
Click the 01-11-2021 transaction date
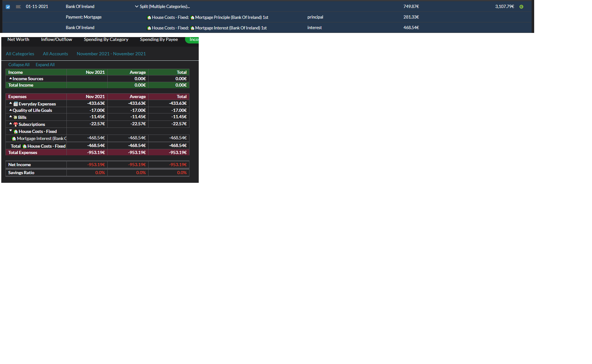pos(37,6)
